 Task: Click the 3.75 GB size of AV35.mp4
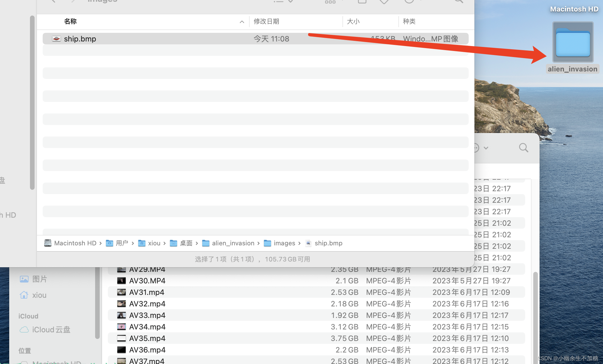[344, 338]
